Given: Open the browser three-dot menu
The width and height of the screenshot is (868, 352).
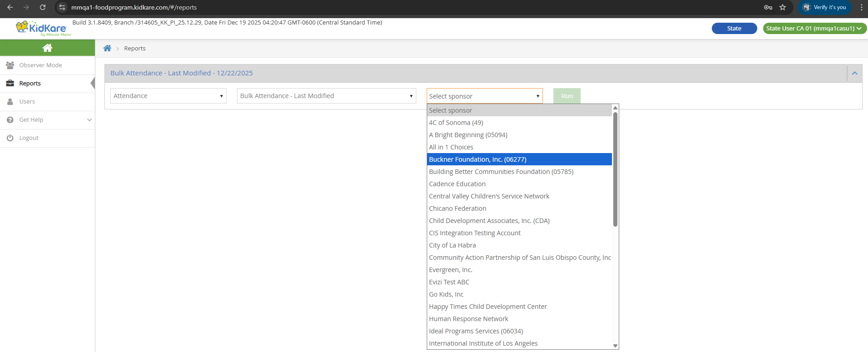Looking at the screenshot, I should [x=861, y=7].
